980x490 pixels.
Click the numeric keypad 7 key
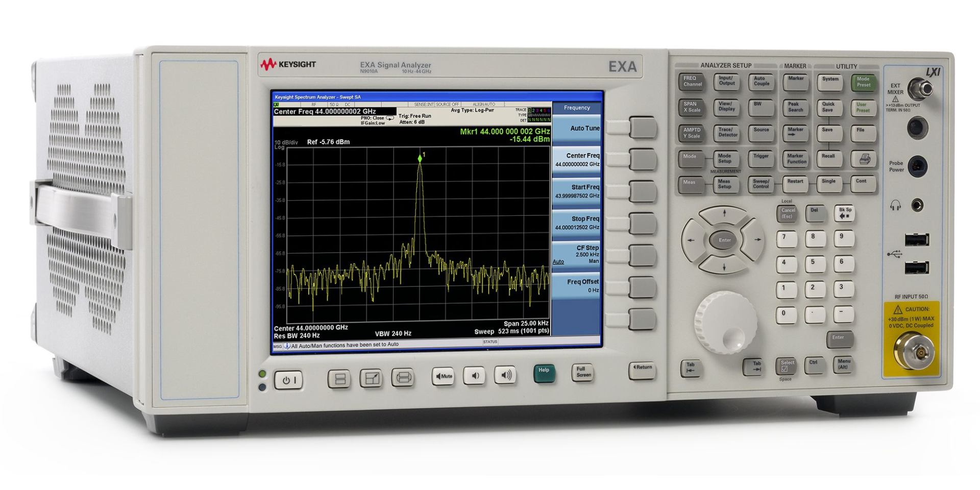click(787, 239)
